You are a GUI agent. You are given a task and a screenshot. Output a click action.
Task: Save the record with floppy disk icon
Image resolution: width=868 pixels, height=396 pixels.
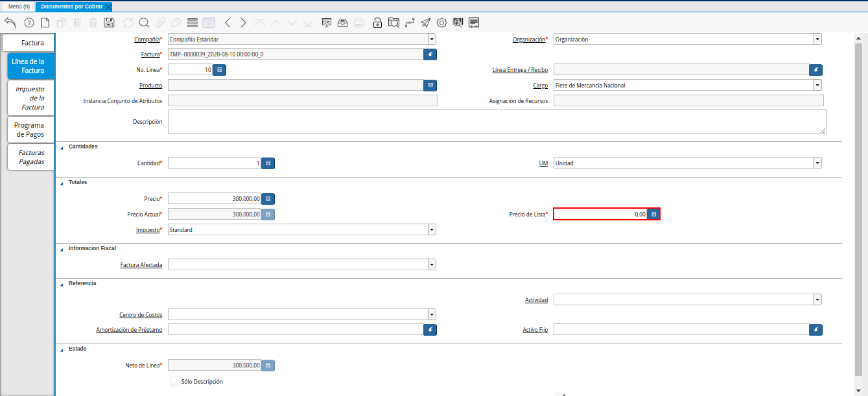point(110,23)
